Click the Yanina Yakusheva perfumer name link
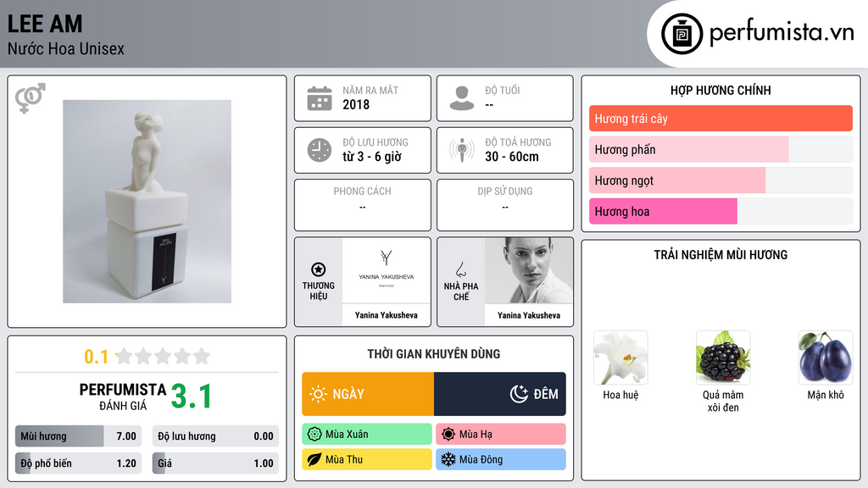 pyautogui.click(x=529, y=315)
